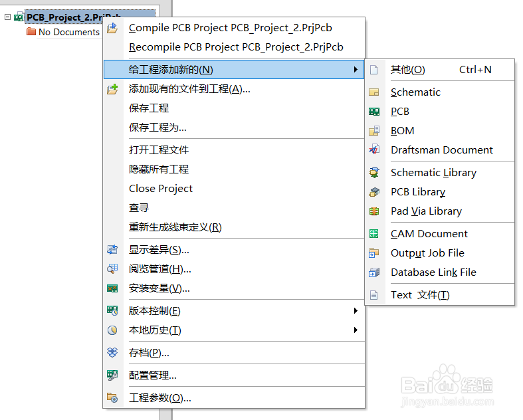Click the red No Documents folder icon
This screenshot has width=523, height=420.
[x=31, y=32]
